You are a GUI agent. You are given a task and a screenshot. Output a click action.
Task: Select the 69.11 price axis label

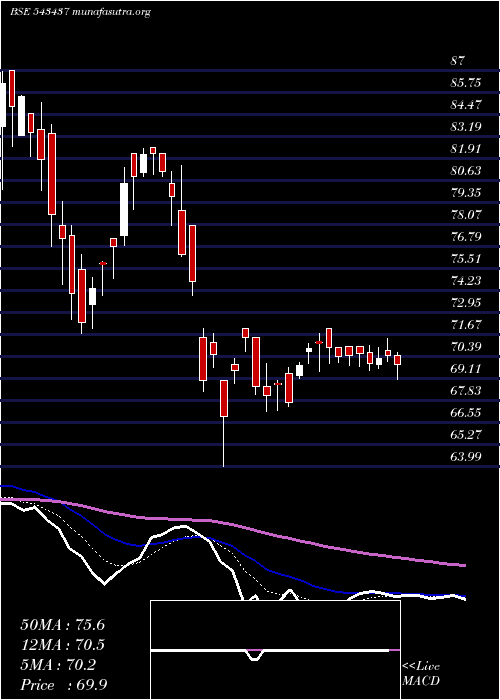[x=466, y=368]
